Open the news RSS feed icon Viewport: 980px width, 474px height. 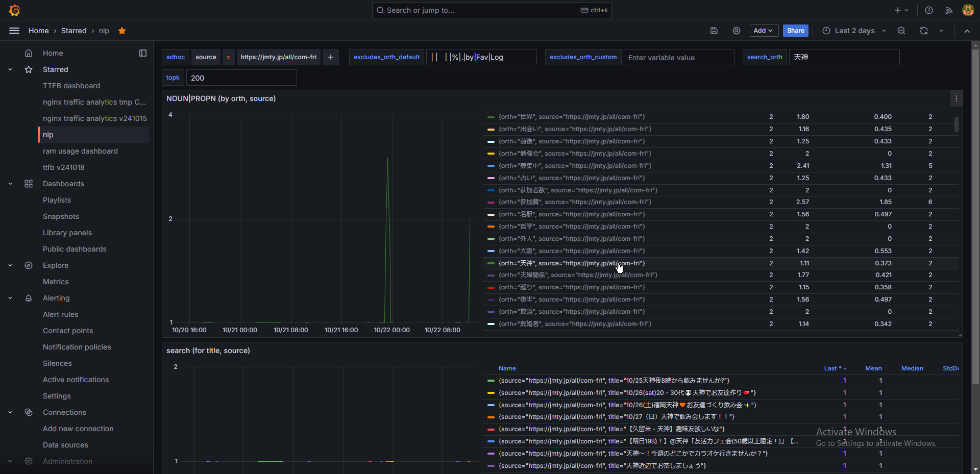click(x=949, y=10)
